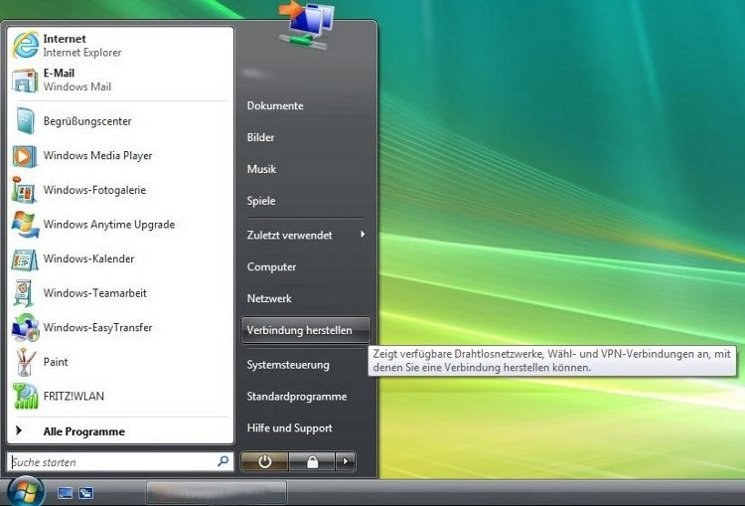745x506 pixels.
Task: Open Spiele
Action: [261, 201]
